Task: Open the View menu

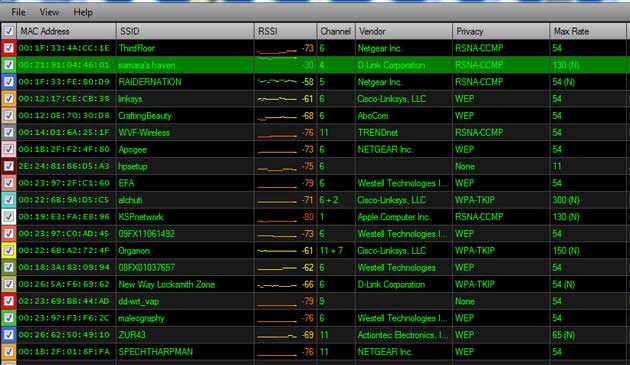Action: (49, 12)
